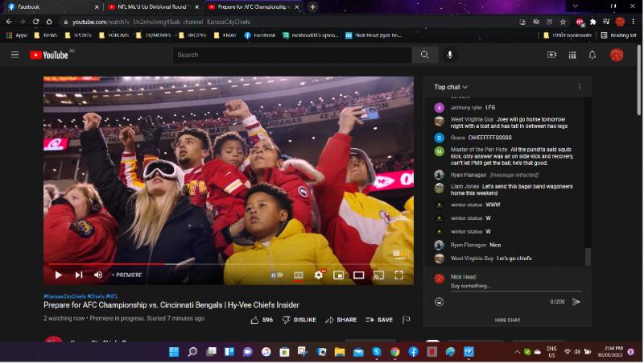
Task: Switch to NFL Mic'd Up Divisional Round tab
Action: (152, 7)
